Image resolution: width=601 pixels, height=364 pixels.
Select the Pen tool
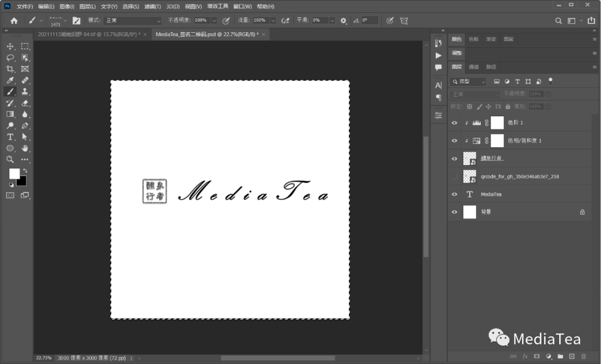pyautogui.click(x=25, y=126)
